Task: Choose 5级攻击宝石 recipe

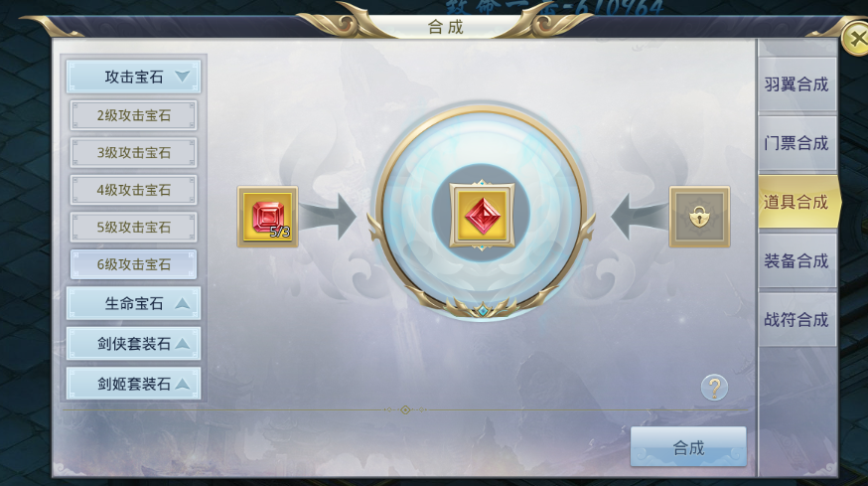Action: pos(133,227)
